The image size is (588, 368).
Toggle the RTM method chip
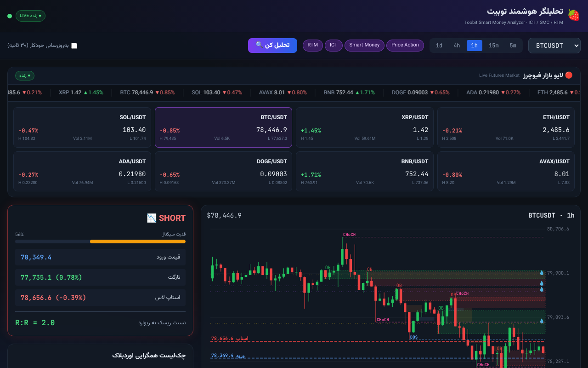pos(313,45)
